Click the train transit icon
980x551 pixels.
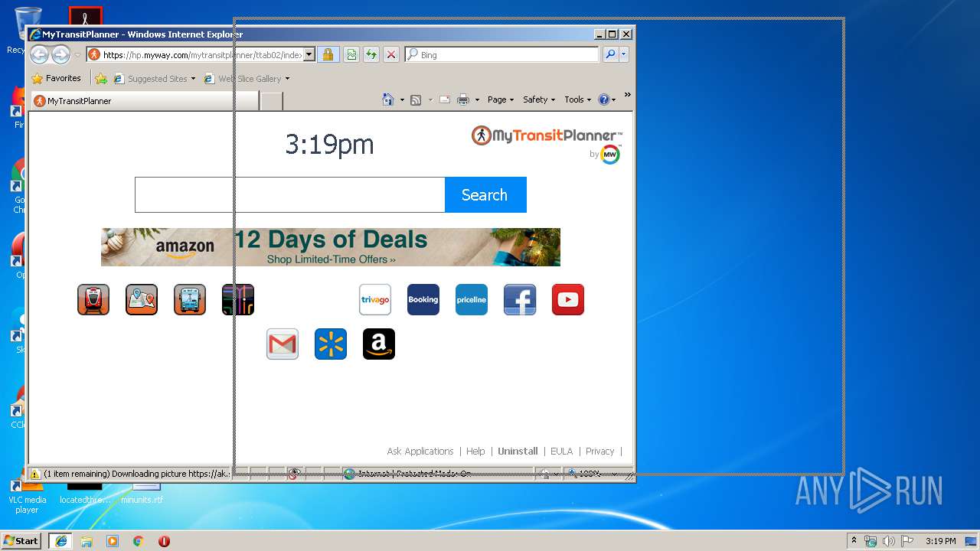pyautogui.click(x=93, y=299)
